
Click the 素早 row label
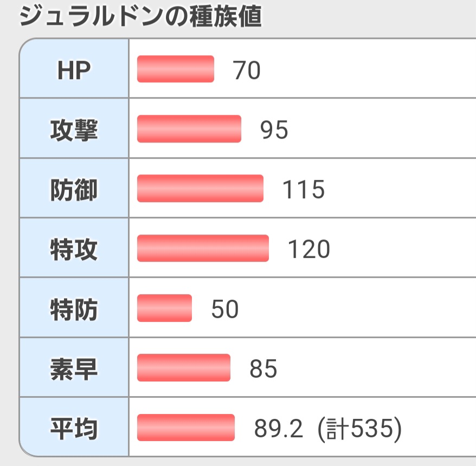click(74, 368)
